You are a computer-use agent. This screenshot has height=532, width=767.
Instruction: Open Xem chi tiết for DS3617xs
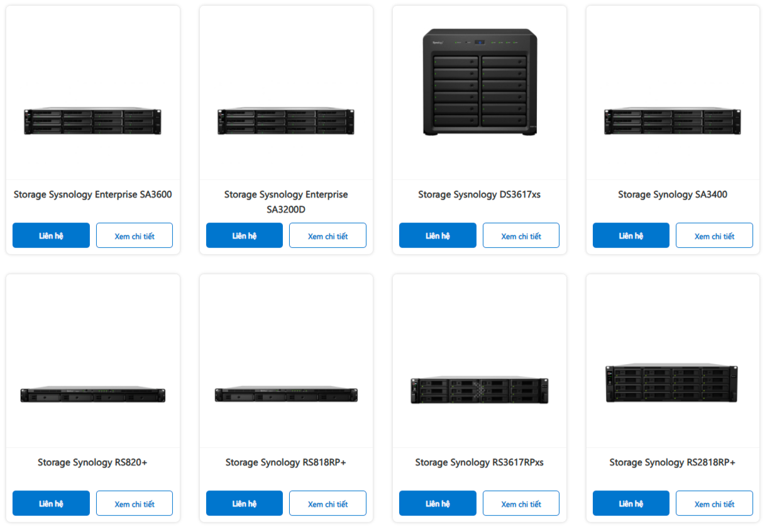521,236
